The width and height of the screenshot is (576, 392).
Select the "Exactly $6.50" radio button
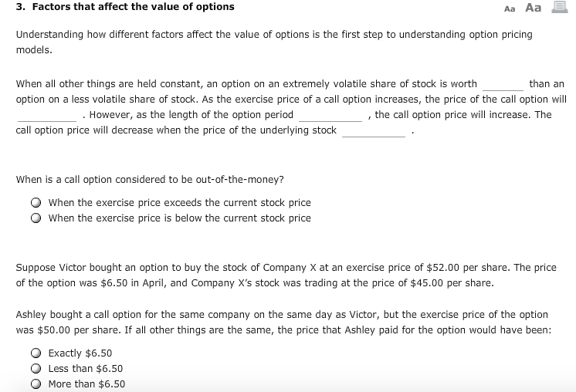(36, 353)
